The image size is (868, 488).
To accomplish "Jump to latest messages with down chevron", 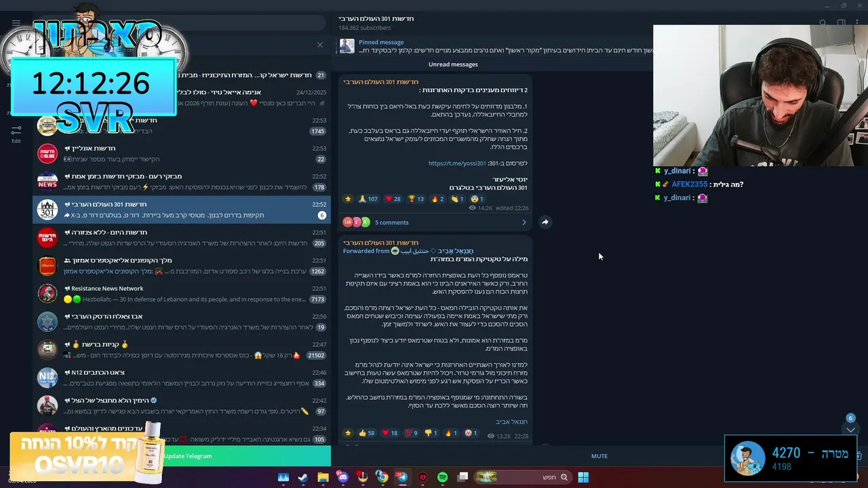I will click(x=850, y=430).
